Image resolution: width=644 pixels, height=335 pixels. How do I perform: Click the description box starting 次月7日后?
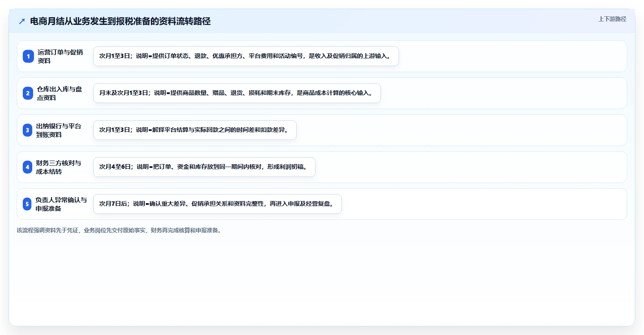pos(217,204)
